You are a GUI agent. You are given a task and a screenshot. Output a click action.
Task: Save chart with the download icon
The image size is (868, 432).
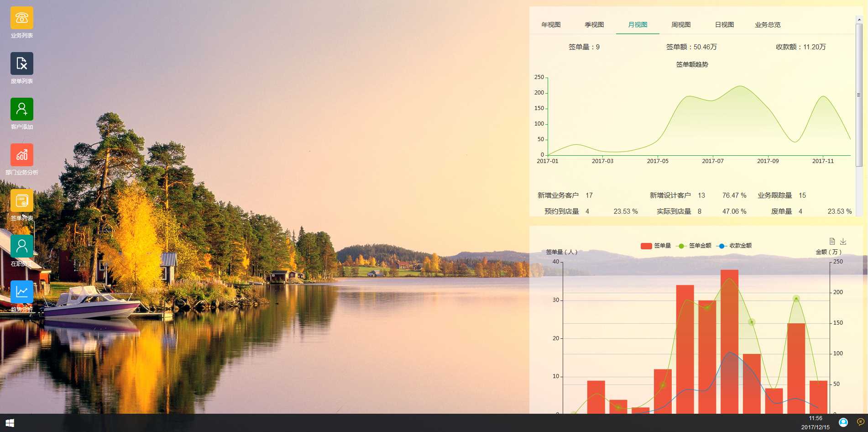[843, 241]
